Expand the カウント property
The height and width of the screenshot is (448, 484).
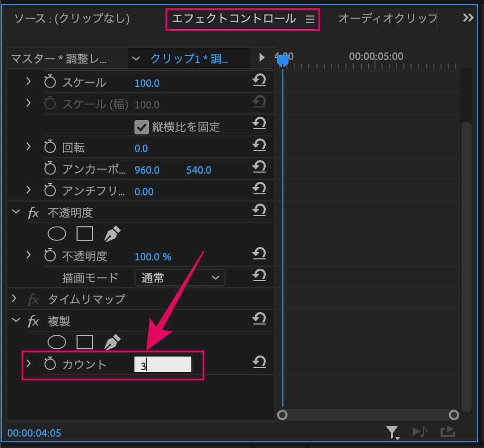point(28,363)
